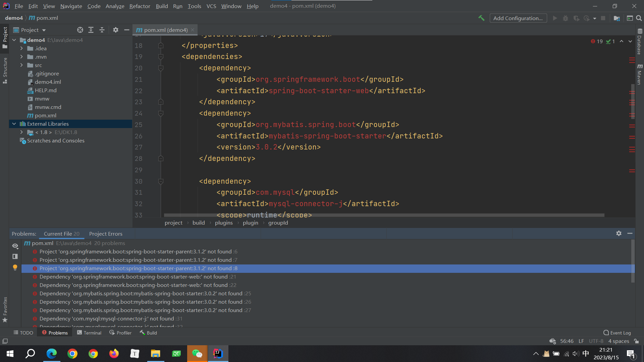Hide the Problems panel minus icon
Screen dimensions: 644x362
coord(630,233)
